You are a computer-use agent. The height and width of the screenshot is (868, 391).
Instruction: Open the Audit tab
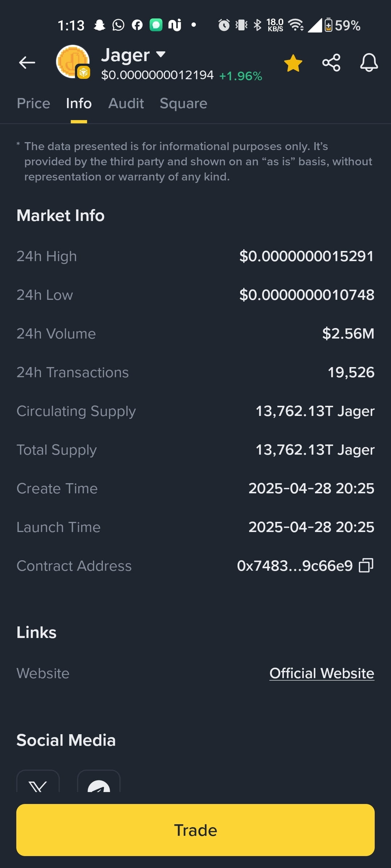pyautogui.click(x=126, y=103)
